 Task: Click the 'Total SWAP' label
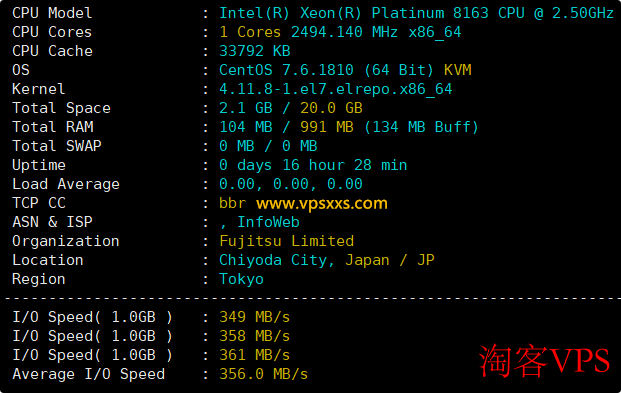pyautogui.click(x=57, y=146)
